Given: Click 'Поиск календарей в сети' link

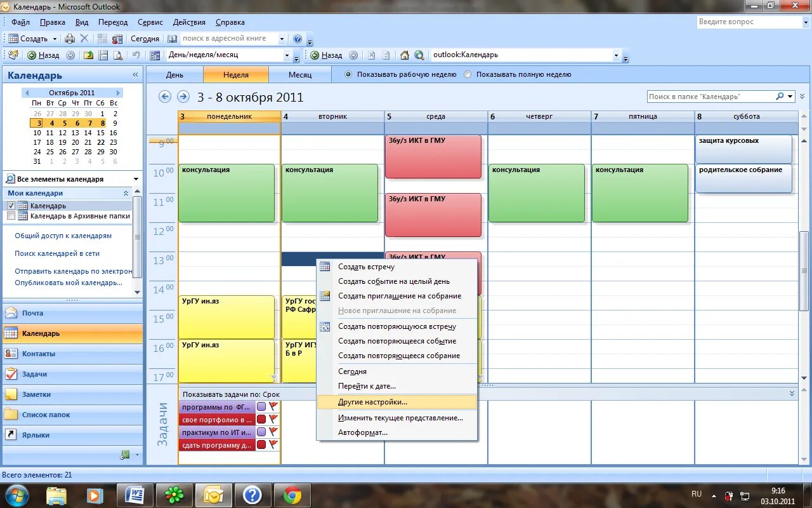Looking at the screenshot, I should click(57, 253).
